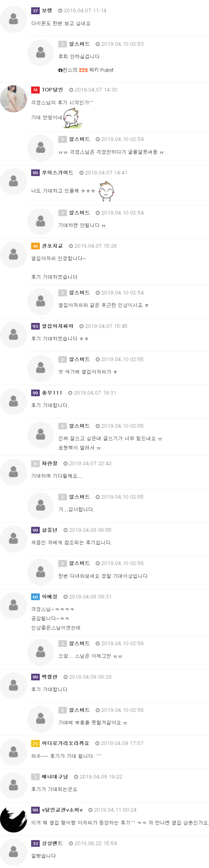Click the gift icon in the lucky point message
Screen dimensions: 209x868
[60, 70]
